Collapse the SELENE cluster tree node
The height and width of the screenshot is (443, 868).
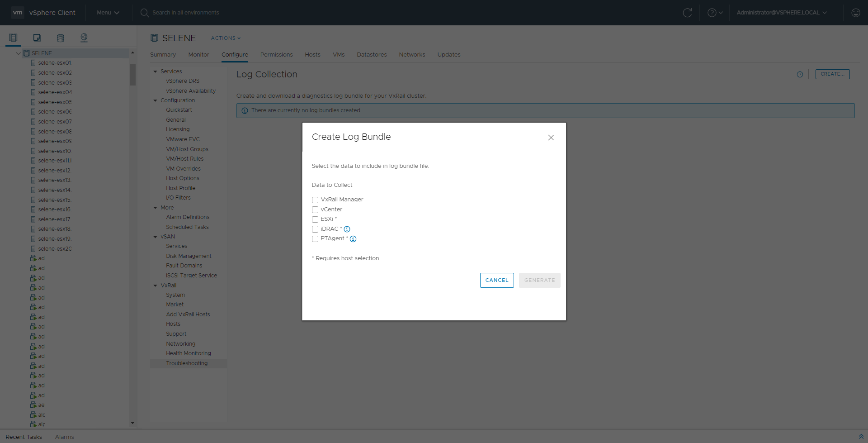[x=18, y=53]
